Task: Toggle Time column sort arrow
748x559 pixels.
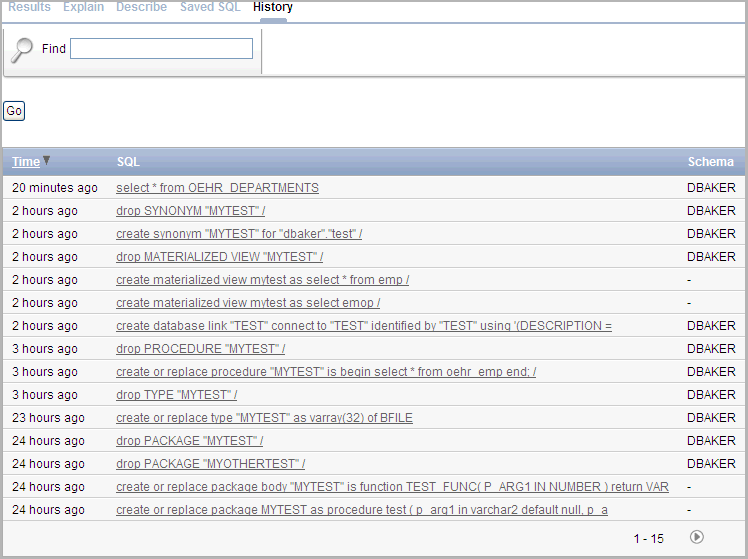Action: [46, 160]
